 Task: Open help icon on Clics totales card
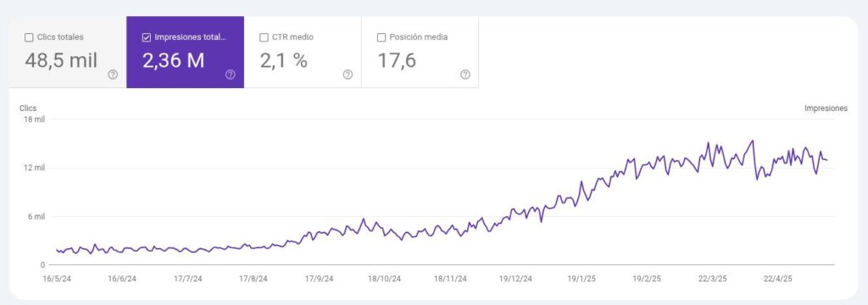click(113, 75)
